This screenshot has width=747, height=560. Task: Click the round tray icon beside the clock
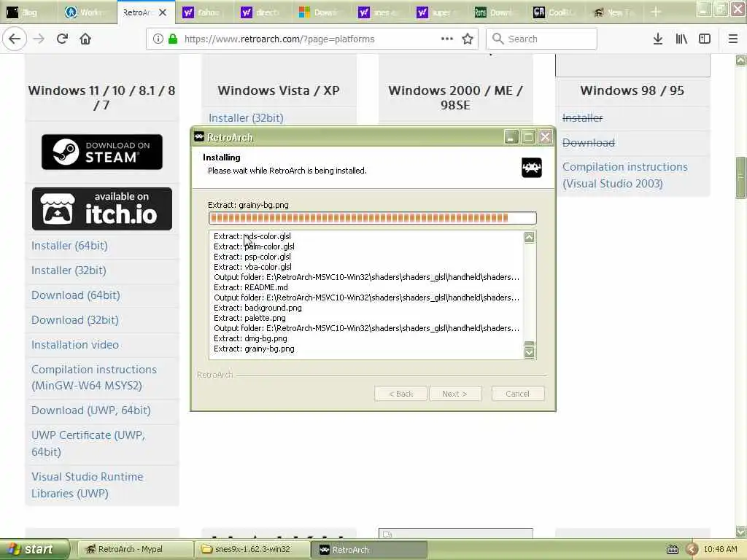692,550
